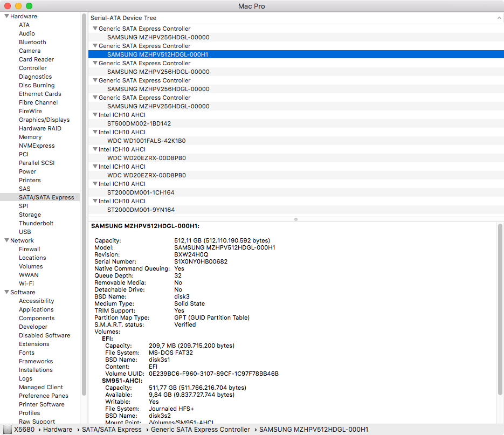The image size is (504, 435).
Task: Select Disabled Software category
Action: coord(44,335)
